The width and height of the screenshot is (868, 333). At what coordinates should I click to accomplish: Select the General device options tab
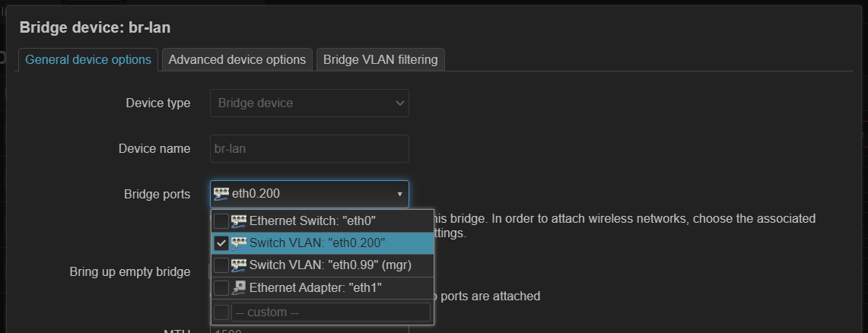(x=88, y=59)
